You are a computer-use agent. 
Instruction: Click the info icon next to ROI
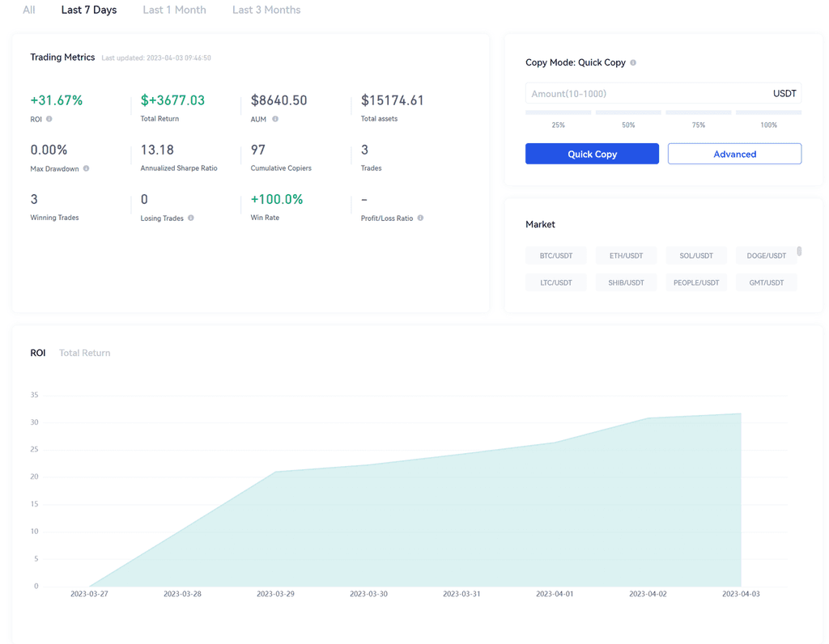pos(49,119)
